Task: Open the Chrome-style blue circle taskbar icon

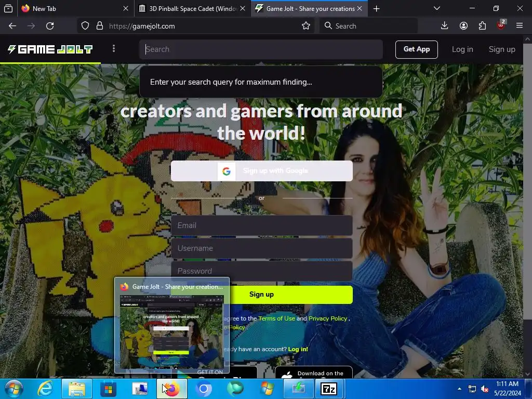Action: [204, 389]
